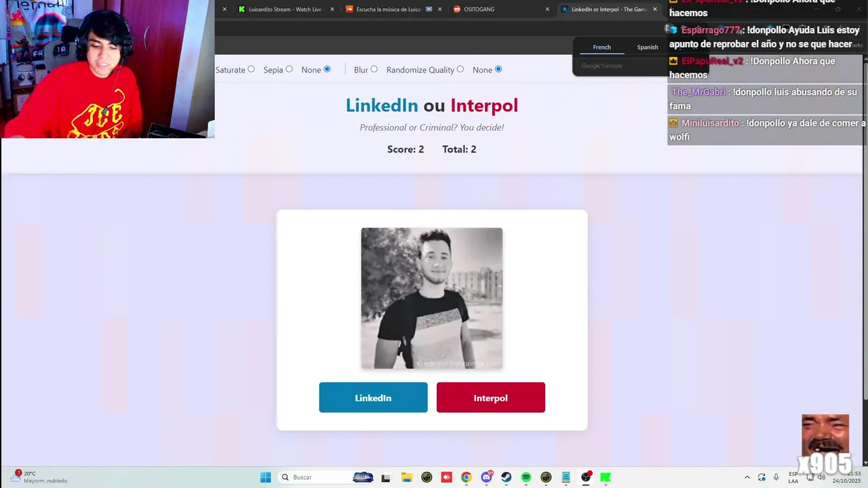Open the red AnyDesk taskbar icon

(x=446, y=477)
